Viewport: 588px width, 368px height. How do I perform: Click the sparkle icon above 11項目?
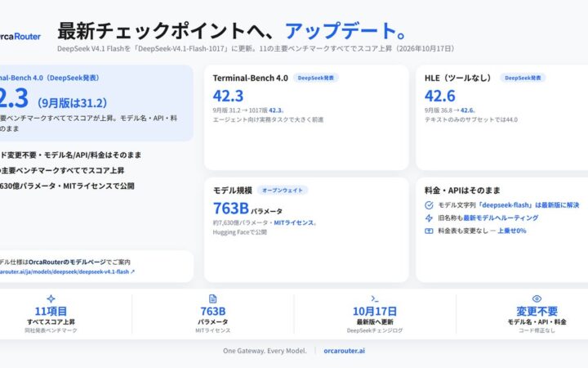pos(51,298)
